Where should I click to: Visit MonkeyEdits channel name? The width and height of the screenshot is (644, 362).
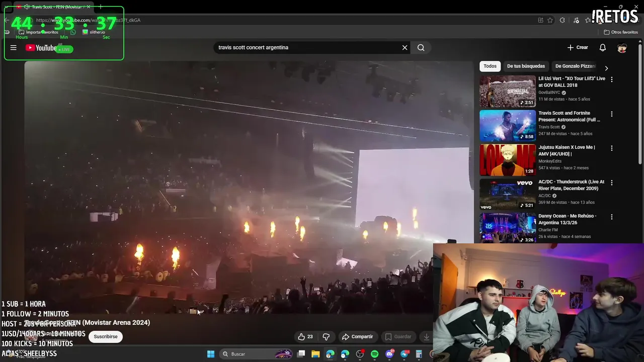tap(550, 161)
